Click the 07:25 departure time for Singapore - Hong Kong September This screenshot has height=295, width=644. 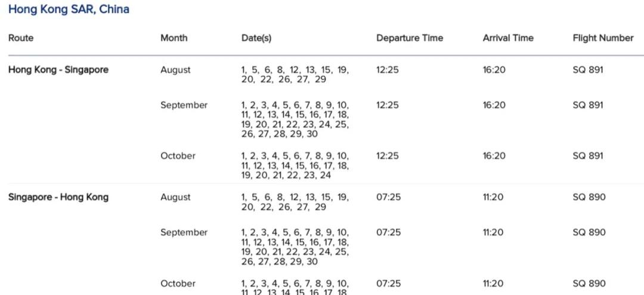[x=388, y=232]
